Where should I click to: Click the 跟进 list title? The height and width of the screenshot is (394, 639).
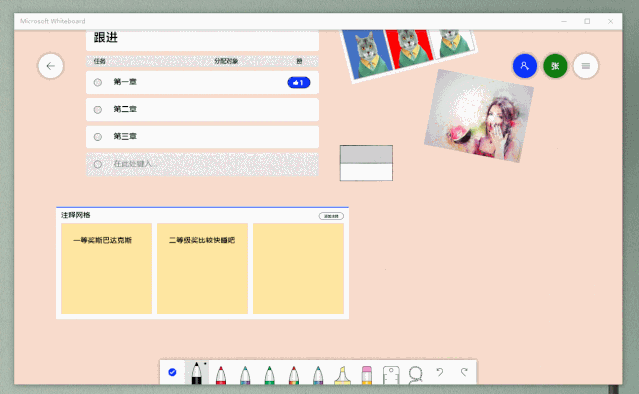(106, 37)
